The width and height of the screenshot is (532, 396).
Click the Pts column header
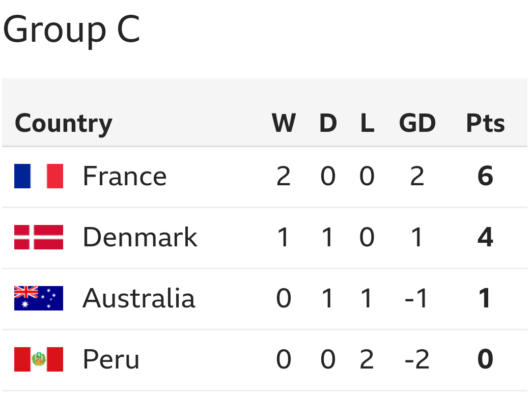pyautogui.click(x=485, y=123)
